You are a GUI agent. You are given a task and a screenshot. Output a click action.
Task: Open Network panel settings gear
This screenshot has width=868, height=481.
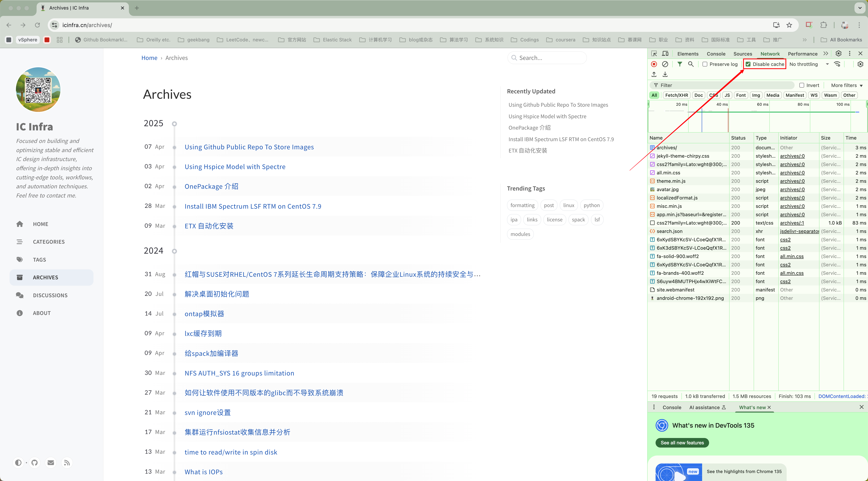[x=860, y=64]
